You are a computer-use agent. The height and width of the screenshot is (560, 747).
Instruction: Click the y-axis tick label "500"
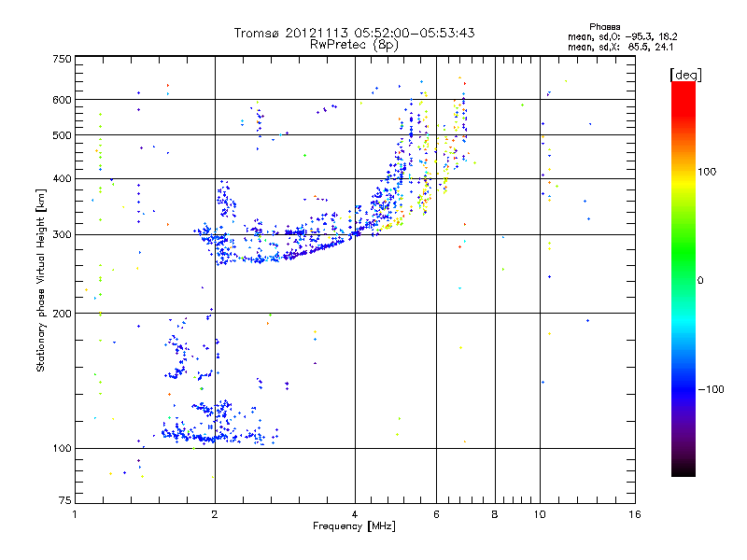pos(62,135)
